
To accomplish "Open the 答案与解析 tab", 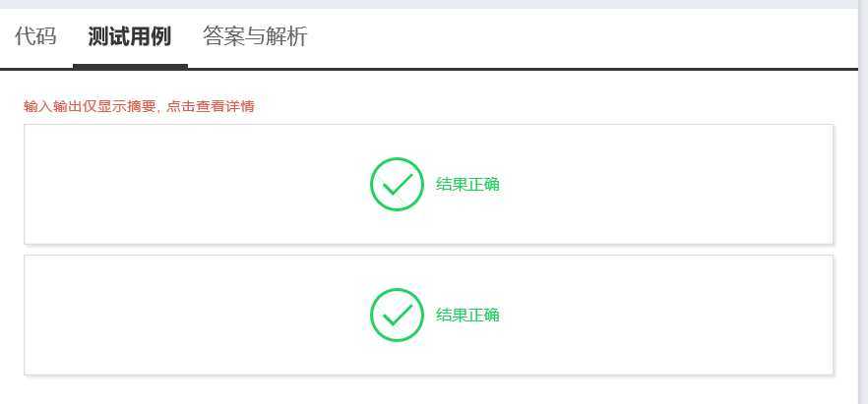I will [x=255, y=36].
